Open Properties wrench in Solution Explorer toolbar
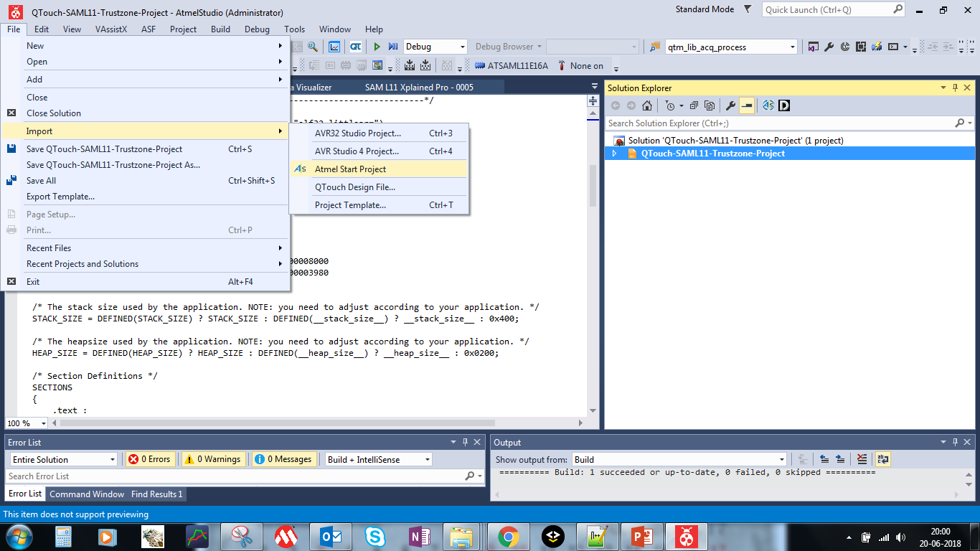The image size is (980, 551). [730, 105]
